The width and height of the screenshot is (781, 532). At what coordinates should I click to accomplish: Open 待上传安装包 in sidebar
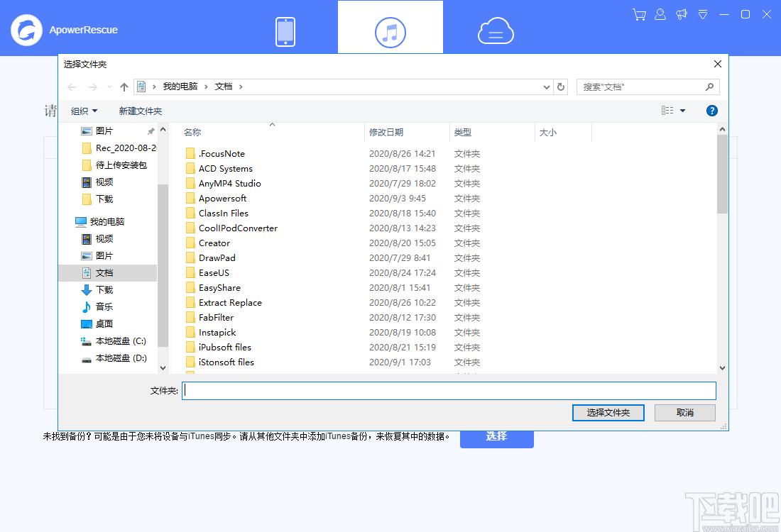114,165
